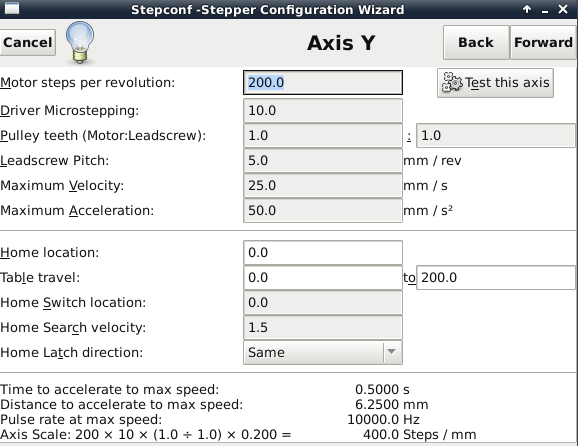Screen dimensions: 578x446
Task: Go Forward to the next wizard page
Action: 543,42
